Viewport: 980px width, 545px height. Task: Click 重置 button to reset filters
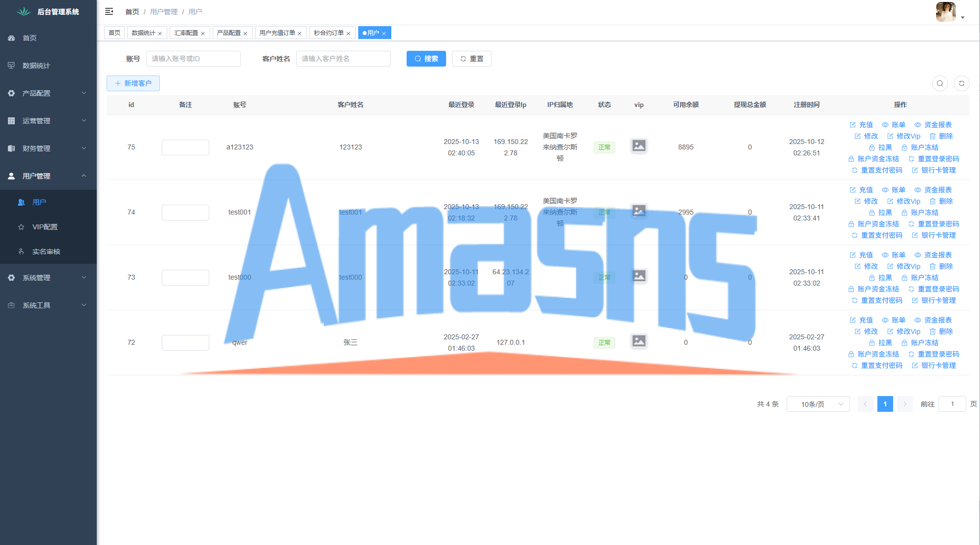[x=471, y=59]
